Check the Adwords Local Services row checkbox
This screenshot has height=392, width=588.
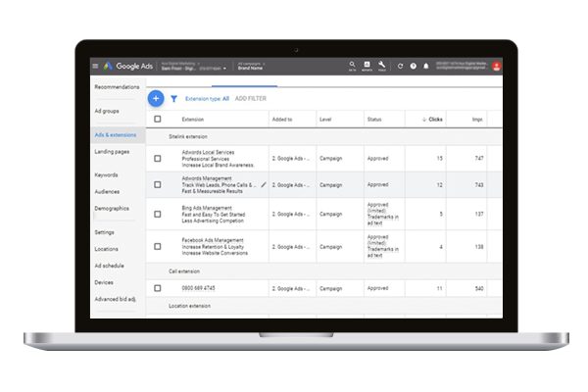tap(158, 157)
